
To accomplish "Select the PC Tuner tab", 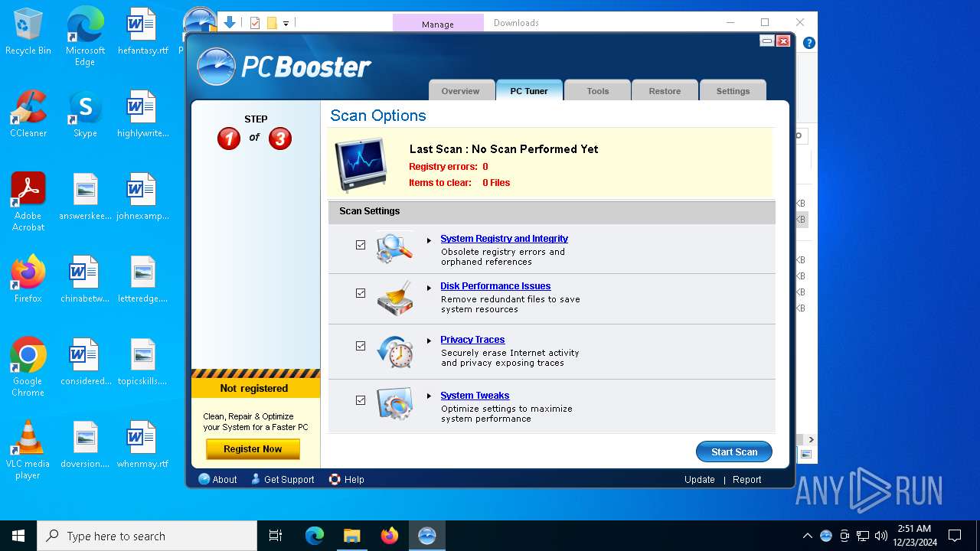I will [x=529, y=90].
